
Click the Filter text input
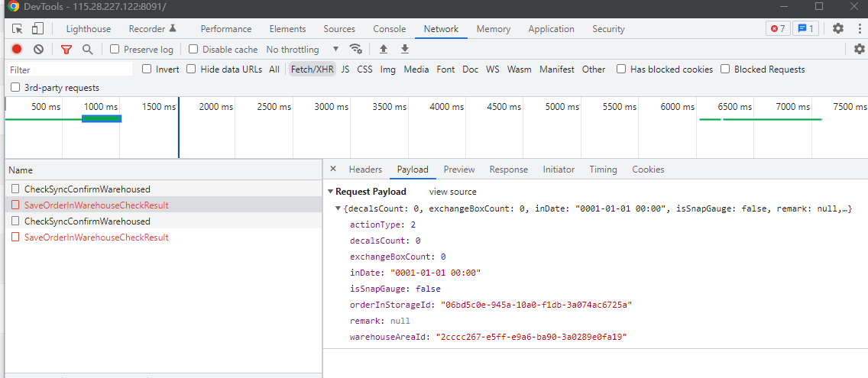(x=69, y=69)
